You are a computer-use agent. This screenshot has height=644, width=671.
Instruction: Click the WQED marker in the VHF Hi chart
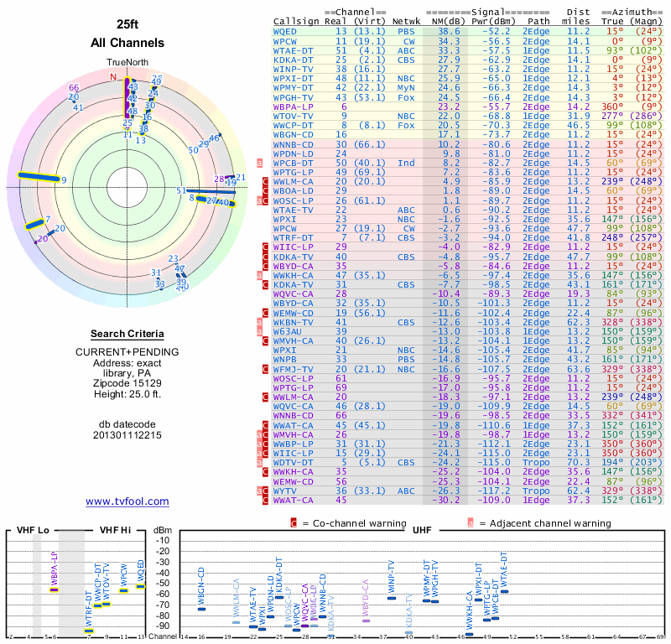pyautogui.click(x=140, y=586)
